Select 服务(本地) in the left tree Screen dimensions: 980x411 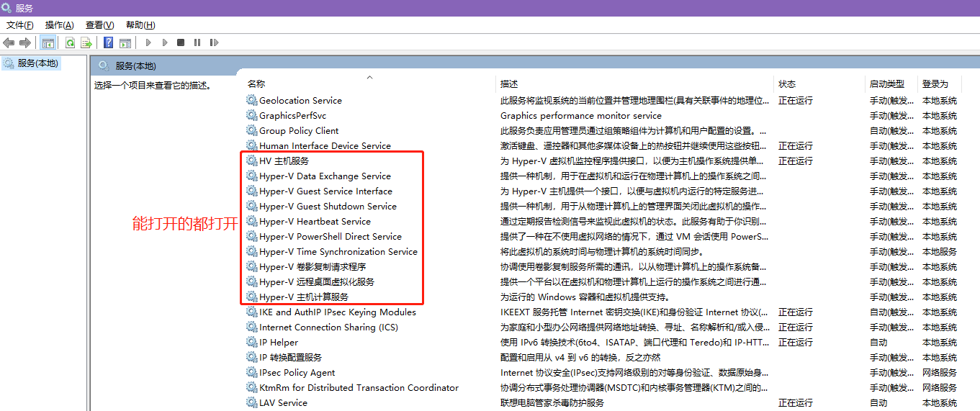(x=37, y=63)
